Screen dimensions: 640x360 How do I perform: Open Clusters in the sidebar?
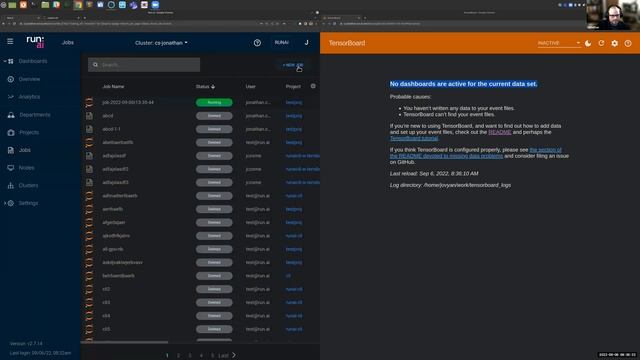coord(28,185)
